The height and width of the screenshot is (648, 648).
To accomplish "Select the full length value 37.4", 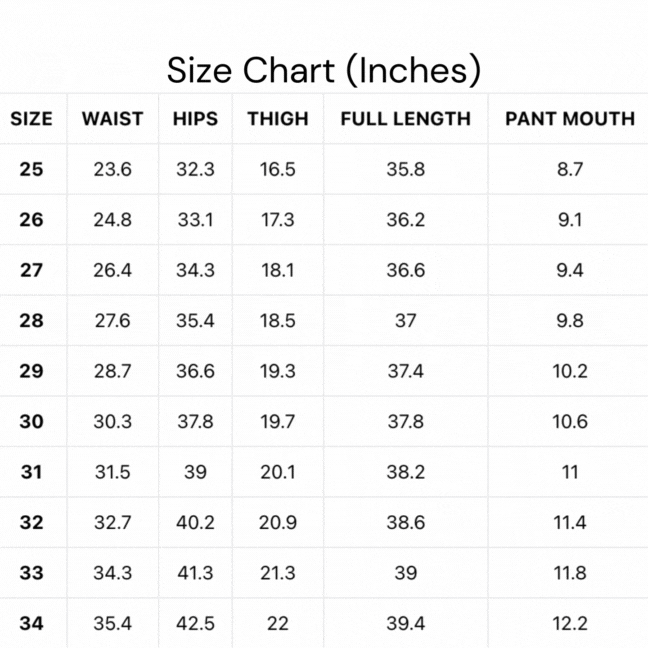I will (x=405, y=371).
